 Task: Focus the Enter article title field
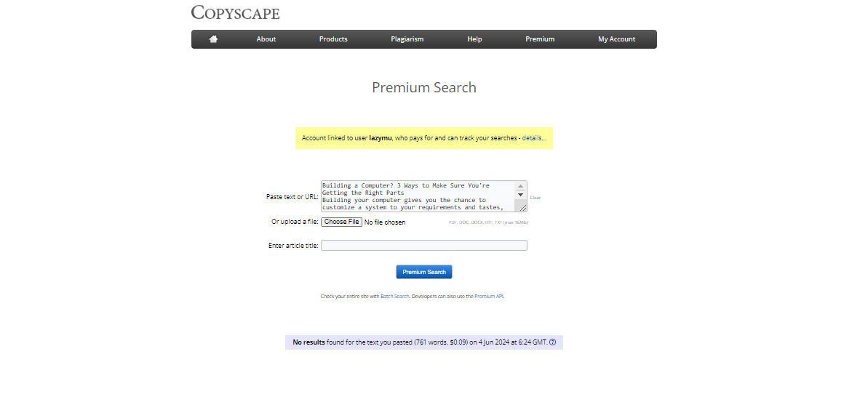[424, 246]
